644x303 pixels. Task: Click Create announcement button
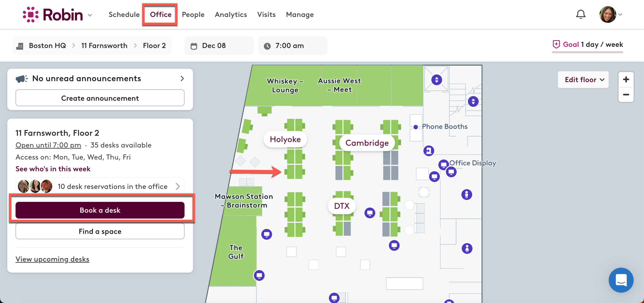tap(100, 98)
